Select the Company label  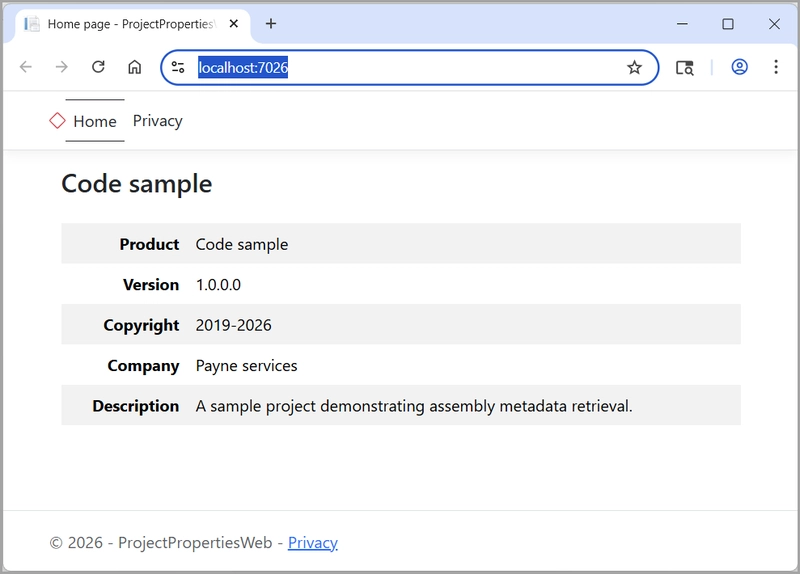pyautogui.click(x=143, y=366)
